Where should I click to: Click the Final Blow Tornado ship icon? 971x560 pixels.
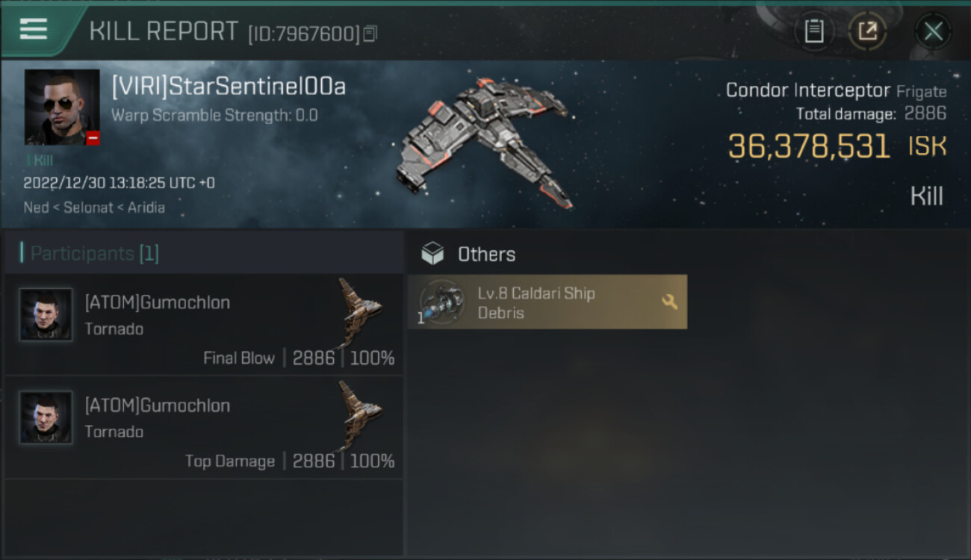click(359, 312)
